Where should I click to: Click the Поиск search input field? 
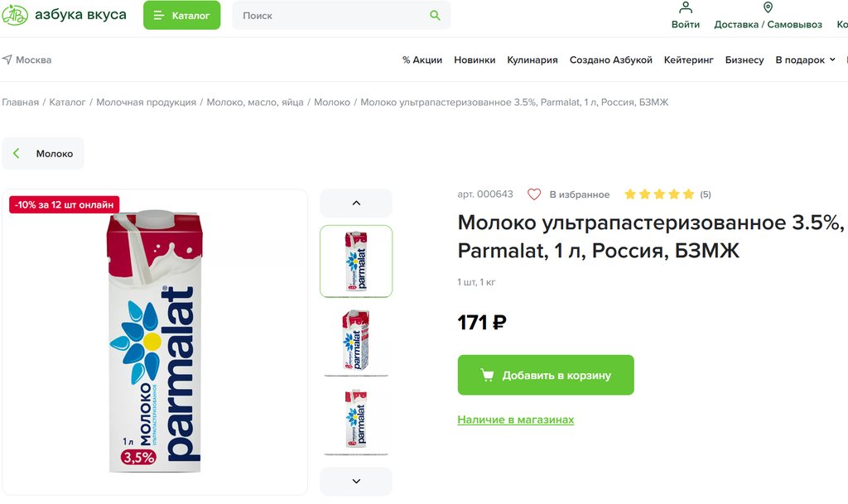pos(331,16)
